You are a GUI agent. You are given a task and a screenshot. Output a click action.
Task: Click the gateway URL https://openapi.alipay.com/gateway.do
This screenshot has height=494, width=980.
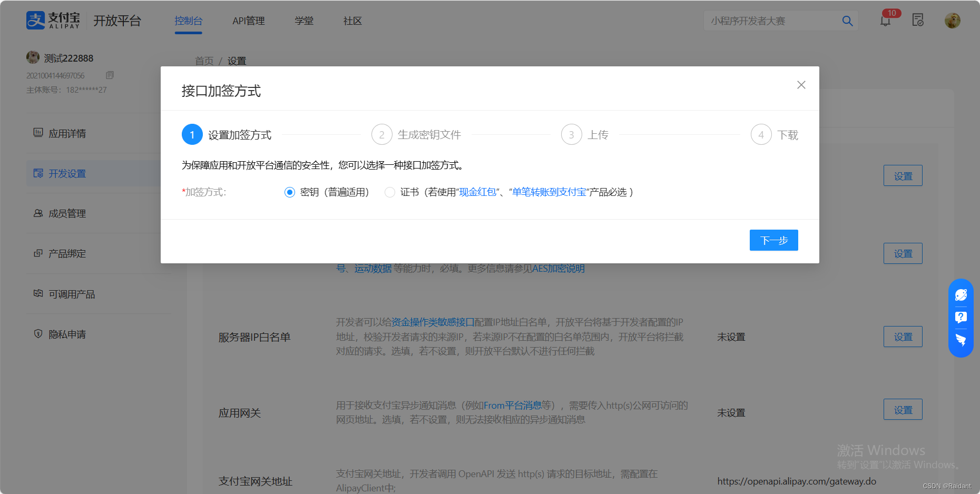[x=797, y=481]
